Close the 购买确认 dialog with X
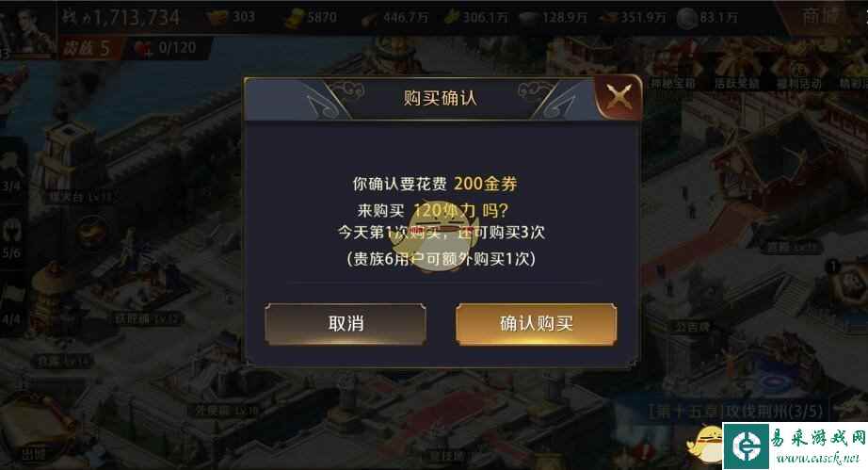This screenshot has height=470, width=868. pyautogui.click(x=619, y=97)
